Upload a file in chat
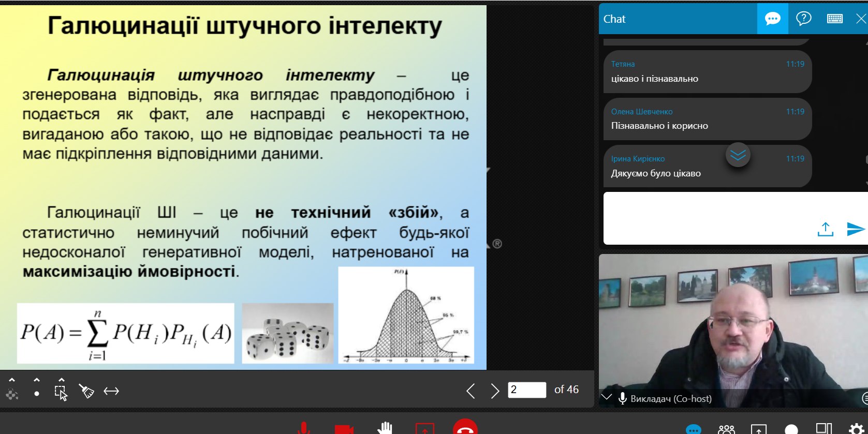 pyautogui.click(x=825, y=229)
